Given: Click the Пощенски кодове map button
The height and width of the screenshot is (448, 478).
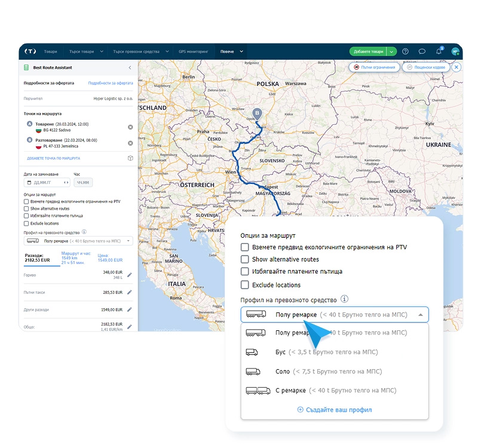Looking at the screenshot, I should pos(426,67).
